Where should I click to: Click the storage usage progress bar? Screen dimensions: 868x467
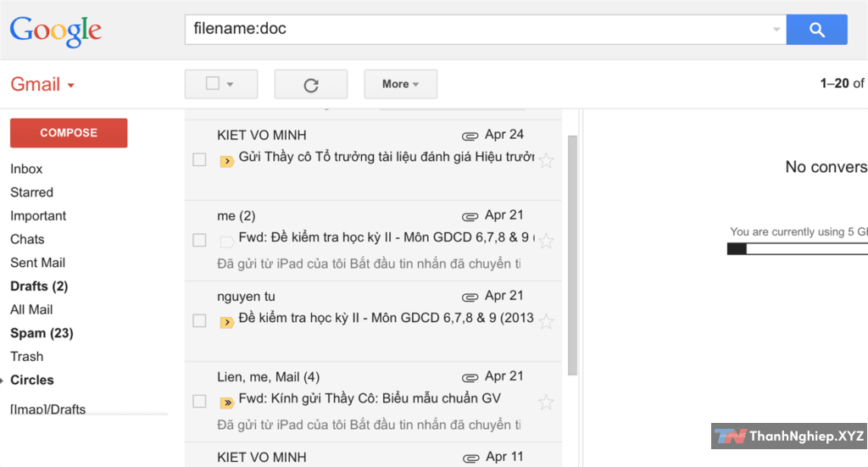(x=797, y=249)
